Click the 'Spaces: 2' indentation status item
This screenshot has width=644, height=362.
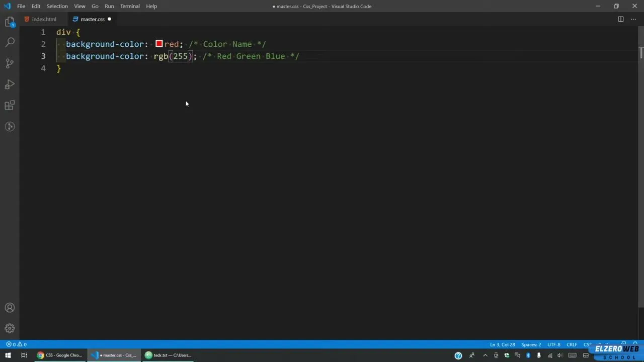point(531,344)
